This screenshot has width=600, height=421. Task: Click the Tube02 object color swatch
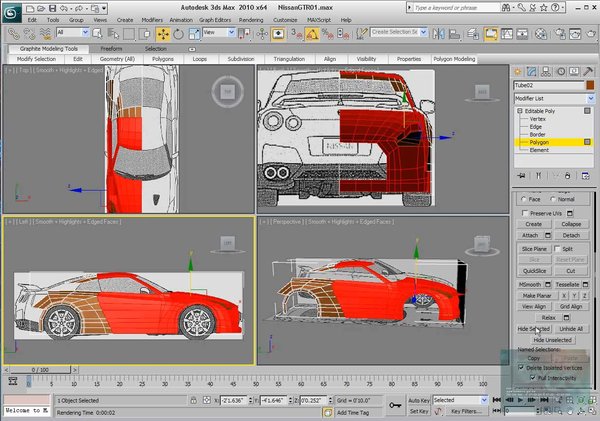click(x=590, y=85)
